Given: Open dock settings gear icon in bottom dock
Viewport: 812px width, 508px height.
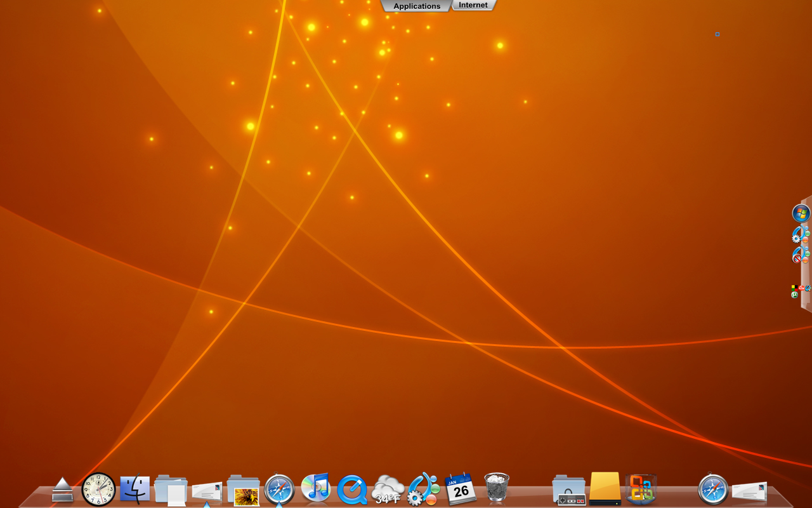Looking at the screenshot, I should (424, 490).
